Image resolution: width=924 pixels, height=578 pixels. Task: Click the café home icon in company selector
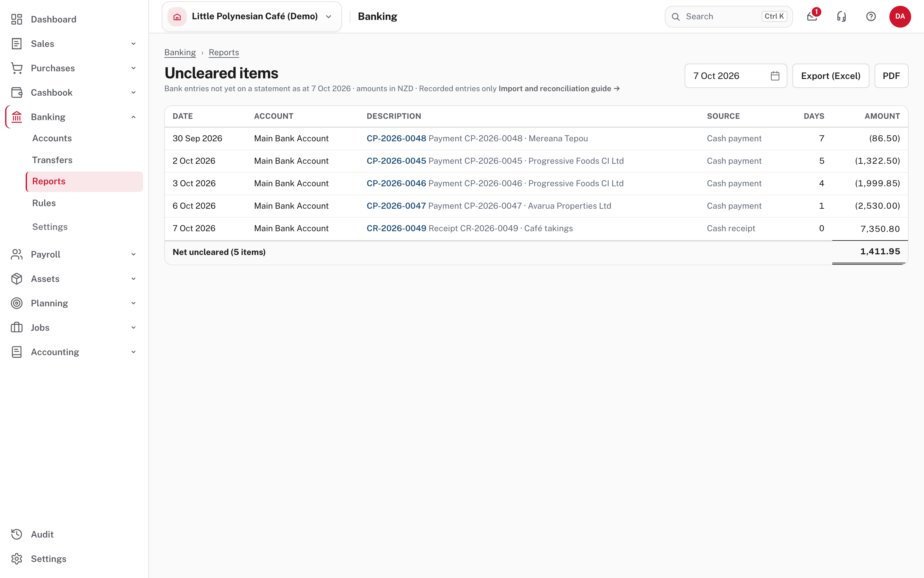click(x=177, y=16)
